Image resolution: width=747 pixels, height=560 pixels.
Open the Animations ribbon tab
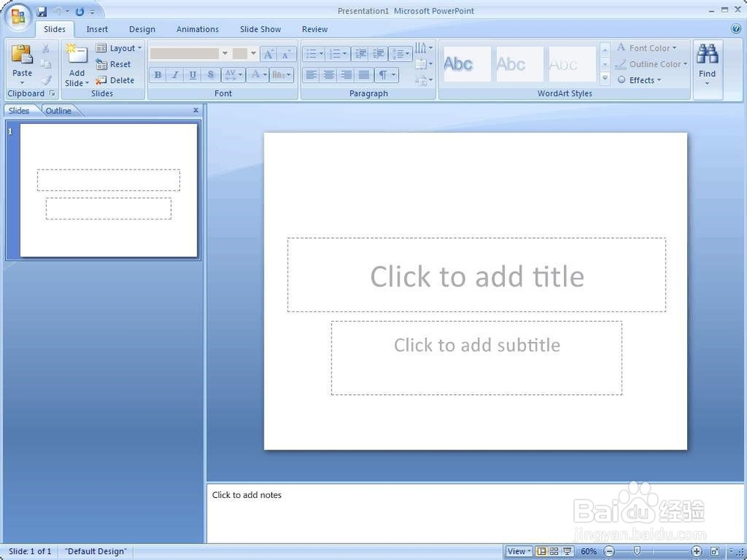pos(197,30)
